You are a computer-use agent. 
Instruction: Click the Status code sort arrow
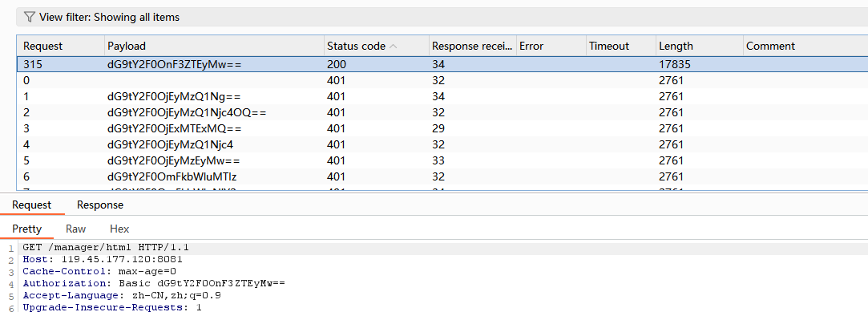point(394,47)
